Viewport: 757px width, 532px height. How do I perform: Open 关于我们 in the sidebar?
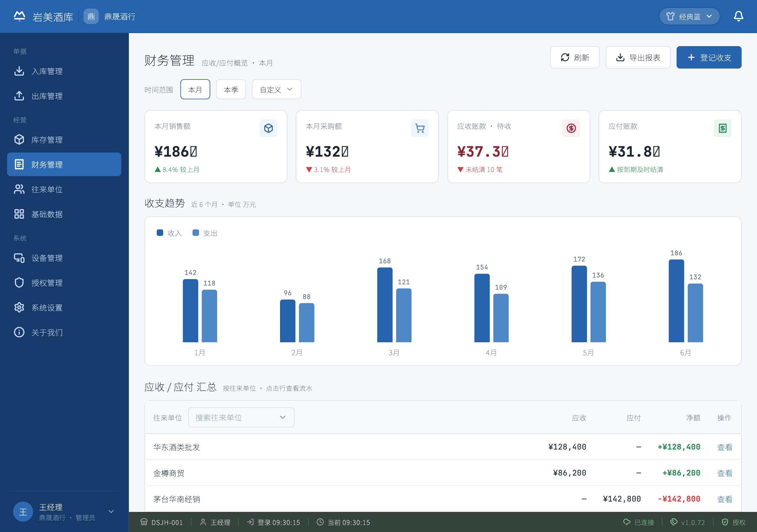[x=64, y=332]
